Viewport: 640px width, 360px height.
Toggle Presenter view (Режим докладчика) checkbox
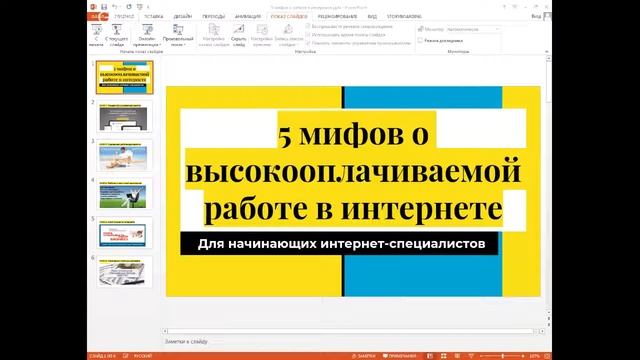click(420, 40)
